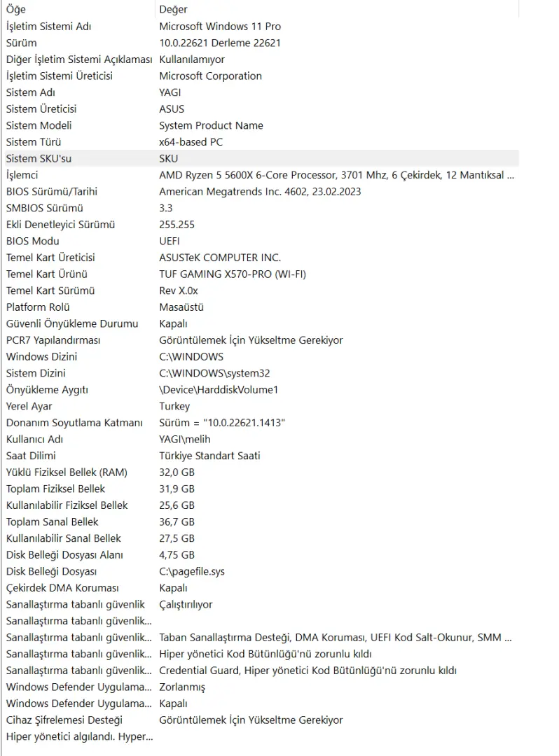This screenshot has height=756, width=559.
Task: Select the Windows Dizini row
Action: point(261,357)
